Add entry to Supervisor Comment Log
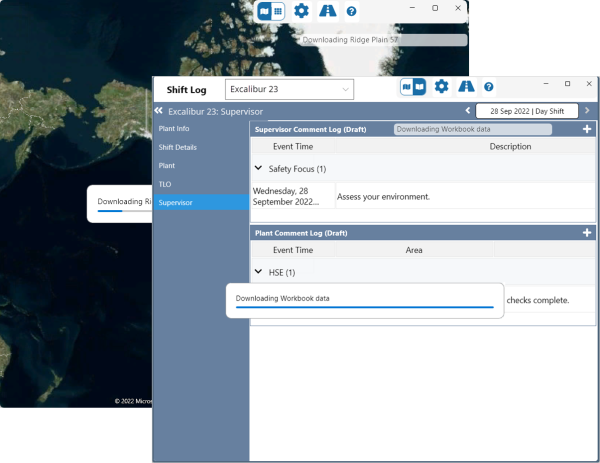This screenshot has width=600, height=463. click(587, 129)
